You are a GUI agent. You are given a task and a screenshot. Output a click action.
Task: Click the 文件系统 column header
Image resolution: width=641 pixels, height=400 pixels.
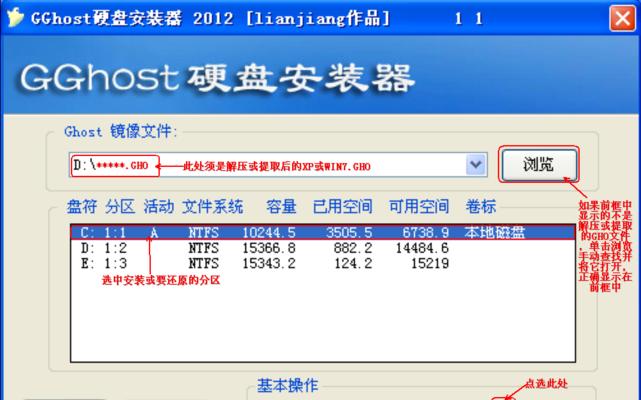(x=213, y=207)
